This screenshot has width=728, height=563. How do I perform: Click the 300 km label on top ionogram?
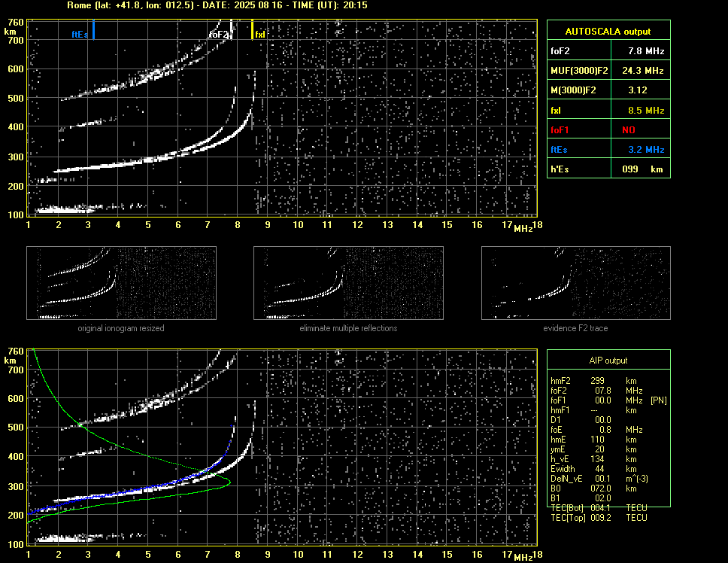pos(16,157)
